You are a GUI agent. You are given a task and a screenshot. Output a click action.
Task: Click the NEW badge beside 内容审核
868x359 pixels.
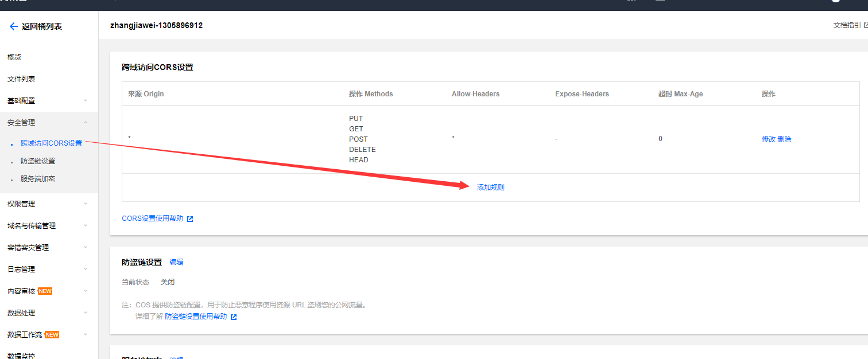click(x=45, y=291)
